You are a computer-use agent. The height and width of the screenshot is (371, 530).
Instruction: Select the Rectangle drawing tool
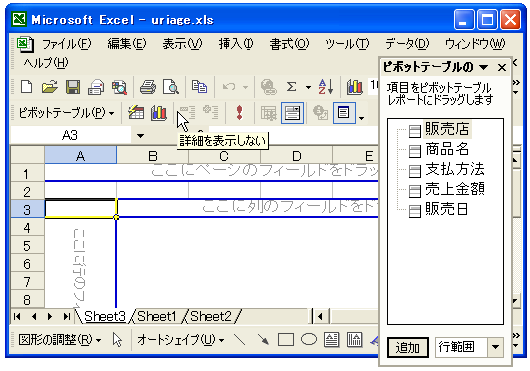pyautogui.click(x=286, y=340)
